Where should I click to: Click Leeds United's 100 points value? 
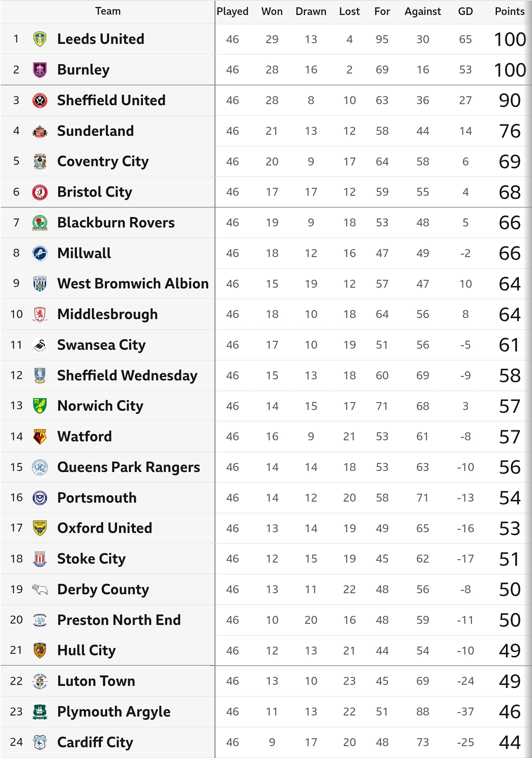pyautogui.click(x=510, y=39)
